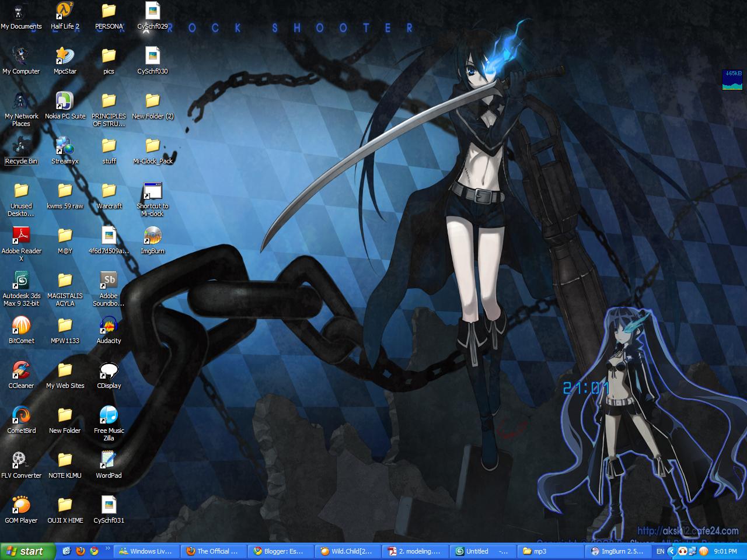Launch the FLV Converter shortcut
Screen dimensions: 747x560
coord(21,466)
